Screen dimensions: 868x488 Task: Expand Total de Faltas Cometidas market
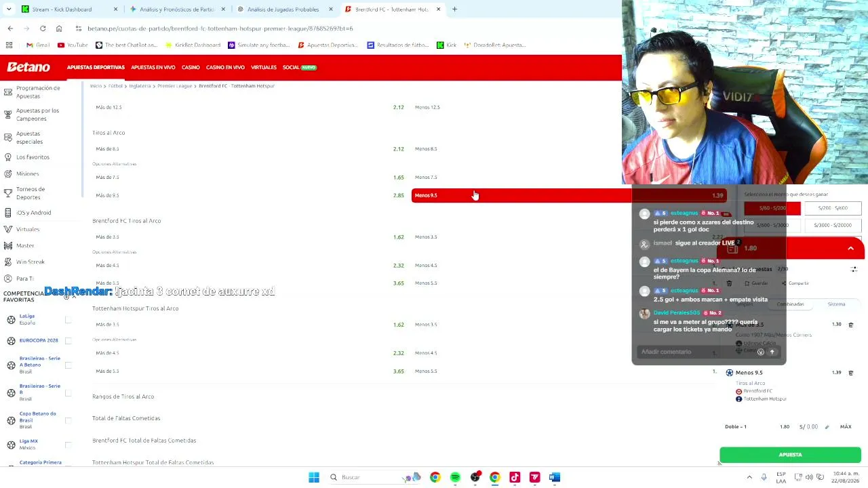coord(126,418)
